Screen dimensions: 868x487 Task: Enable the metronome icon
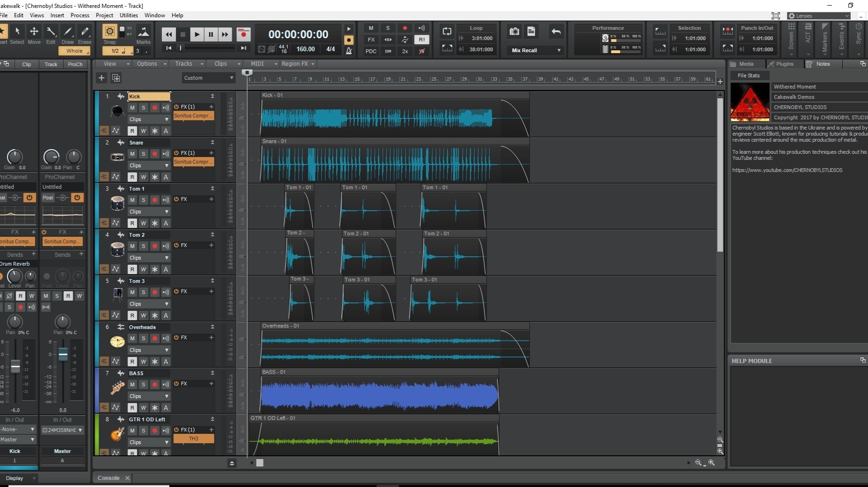coord(349,50)
